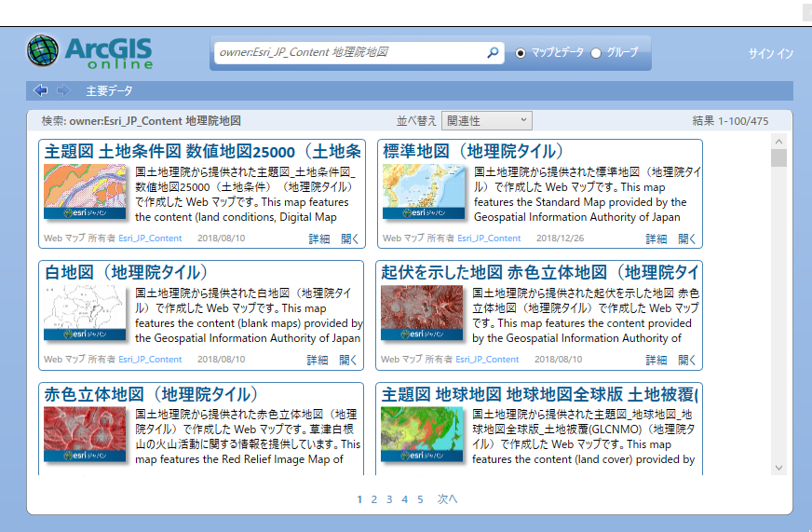Click 開く on 白地図 card
The image size is (812, 532).
tap(348, 360)
